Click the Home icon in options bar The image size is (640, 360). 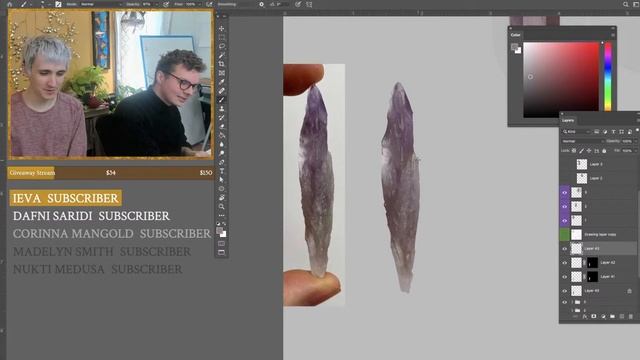point(10,4)
